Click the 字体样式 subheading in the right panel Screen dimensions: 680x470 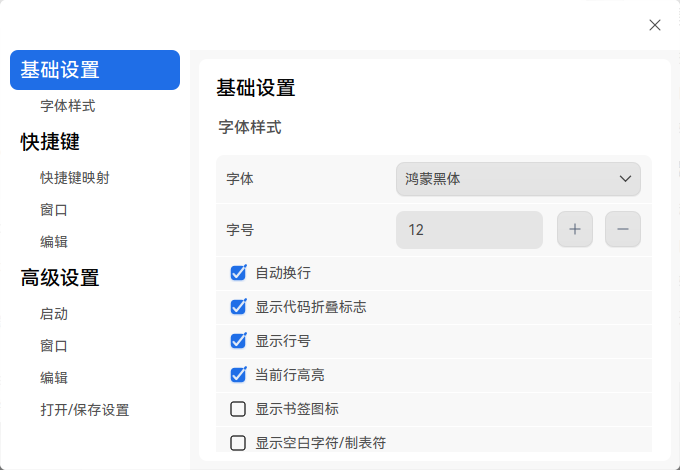click(250, 127)
